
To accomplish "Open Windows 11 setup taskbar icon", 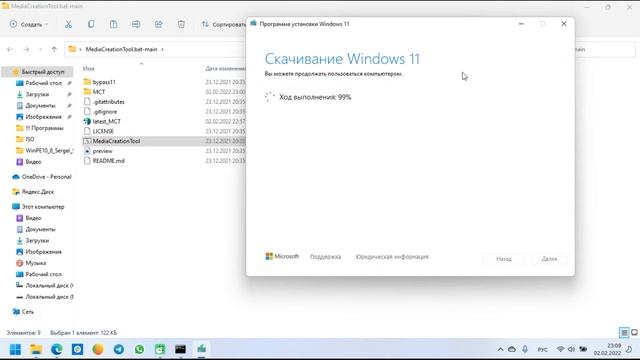I will coord(201,349).
